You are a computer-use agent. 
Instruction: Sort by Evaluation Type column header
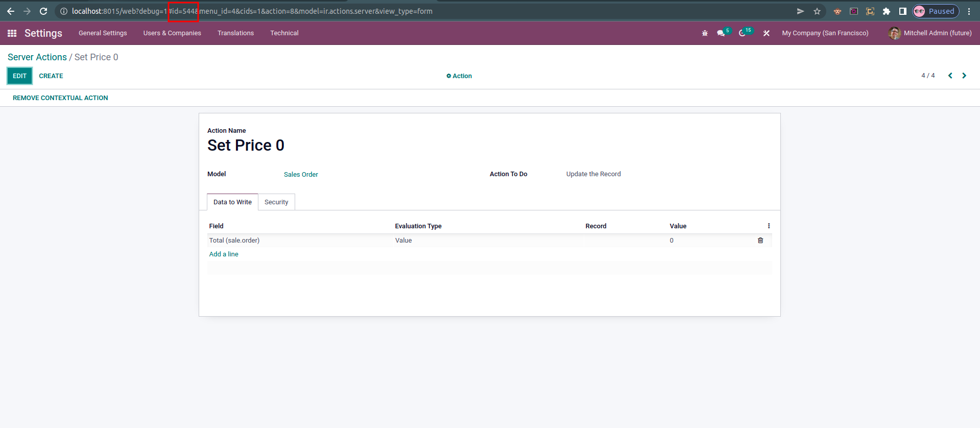click(x=418, y=226)
